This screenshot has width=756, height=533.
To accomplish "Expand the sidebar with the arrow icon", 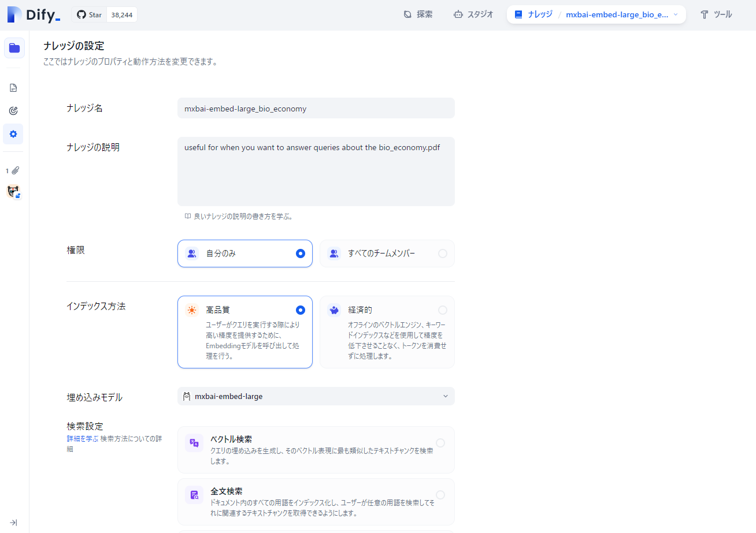I will (x=13, y=523).
